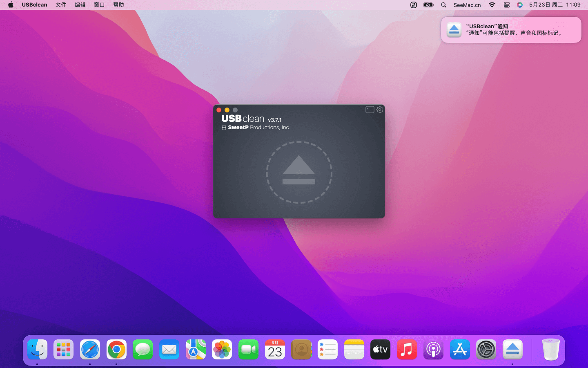Open Music from the Dock
The height and width of the screenshot is (368, 588).
[407, 350]
